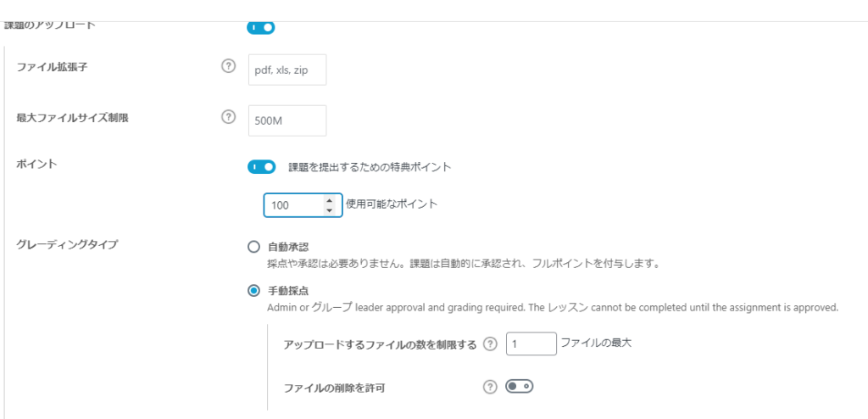Image resolution: width=868 pixels, height=419 pixels.
Task: Disable 課題を提出するための特典ポイント toggle
Action: pos(261,167)
